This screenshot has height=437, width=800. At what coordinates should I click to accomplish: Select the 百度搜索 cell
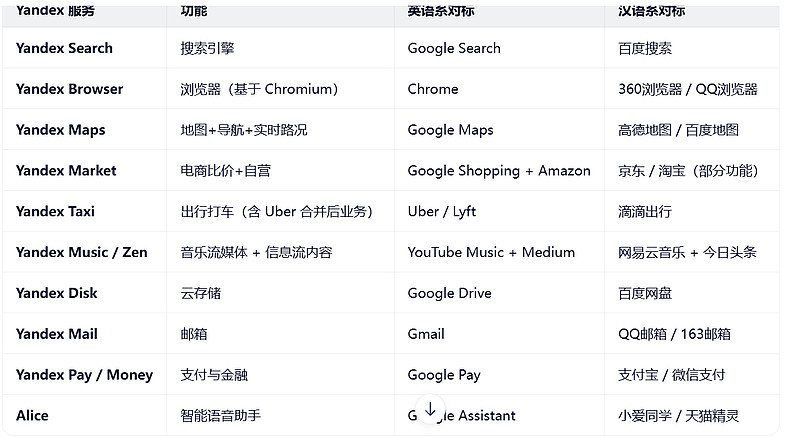coord(645,48)
